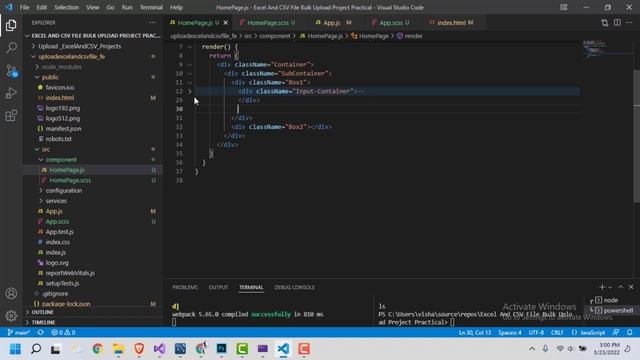
Task: Click the customize layout icon in title bar
Action: [564, 7]
